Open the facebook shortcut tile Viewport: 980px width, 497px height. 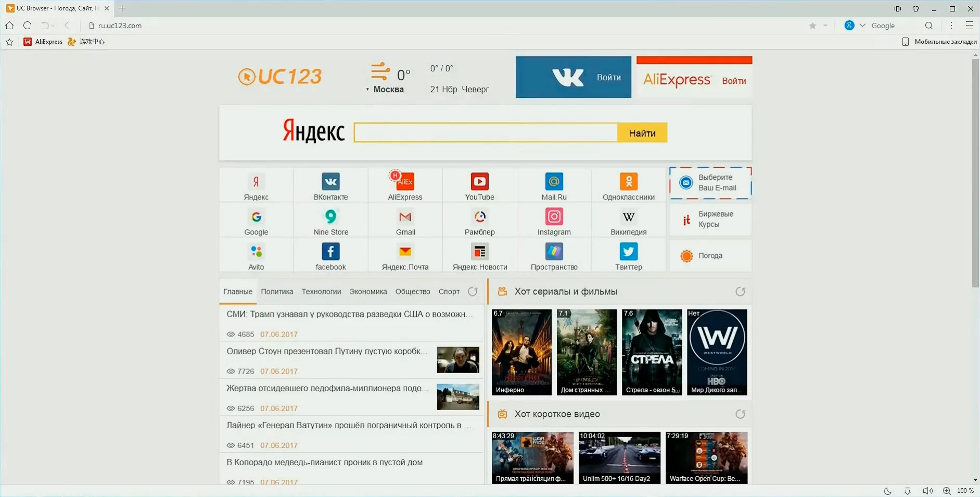[330, 255]
